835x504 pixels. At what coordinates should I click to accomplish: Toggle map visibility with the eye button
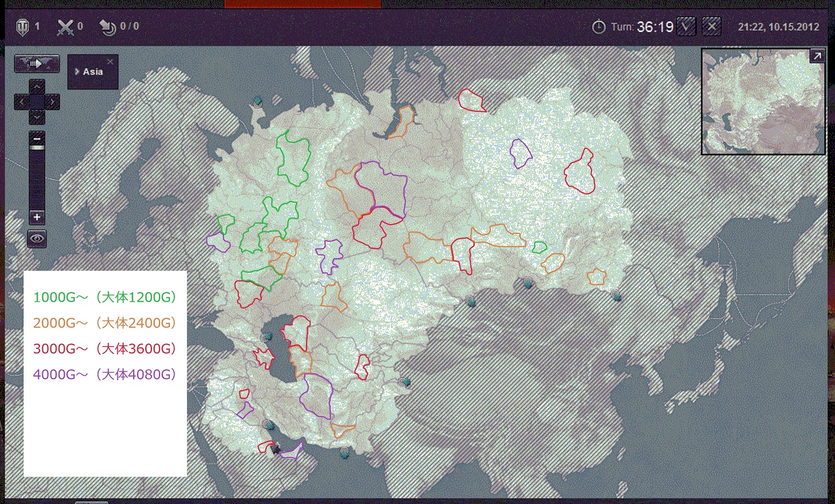pyautogui.click(x=37, y=239)
